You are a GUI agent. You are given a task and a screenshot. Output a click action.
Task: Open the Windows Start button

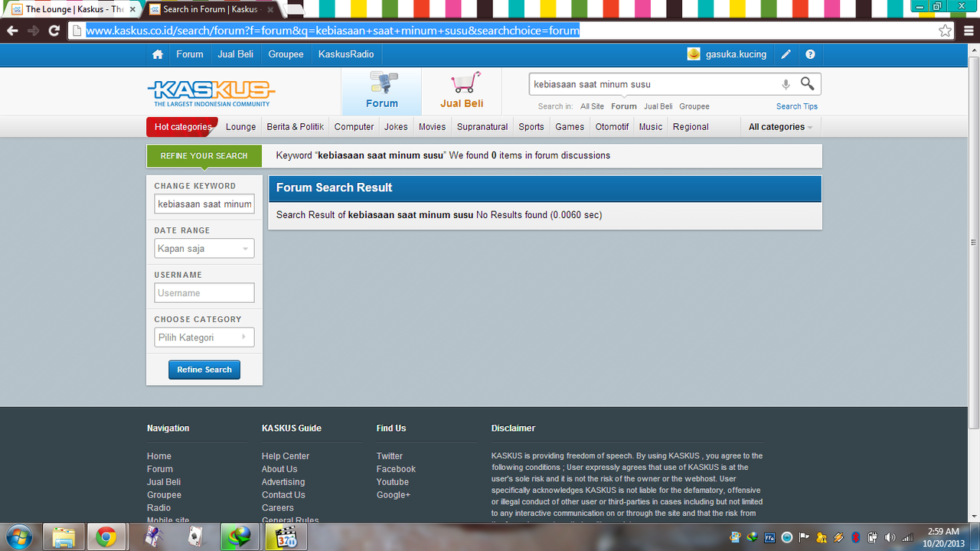coord(18,537)
